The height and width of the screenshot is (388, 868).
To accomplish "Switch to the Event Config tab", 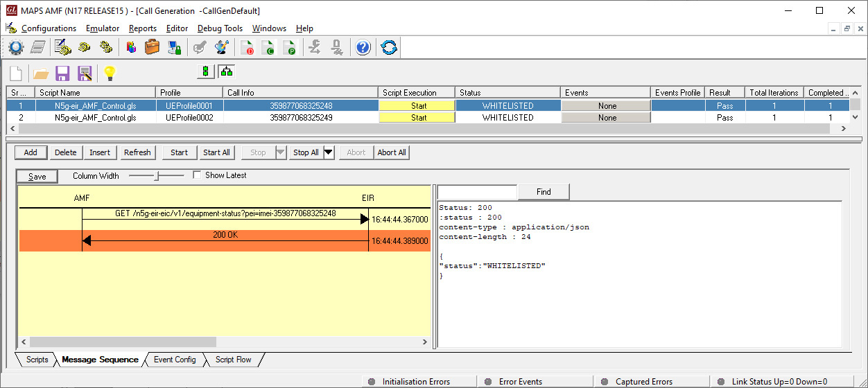I will click(x=174, y=360).
